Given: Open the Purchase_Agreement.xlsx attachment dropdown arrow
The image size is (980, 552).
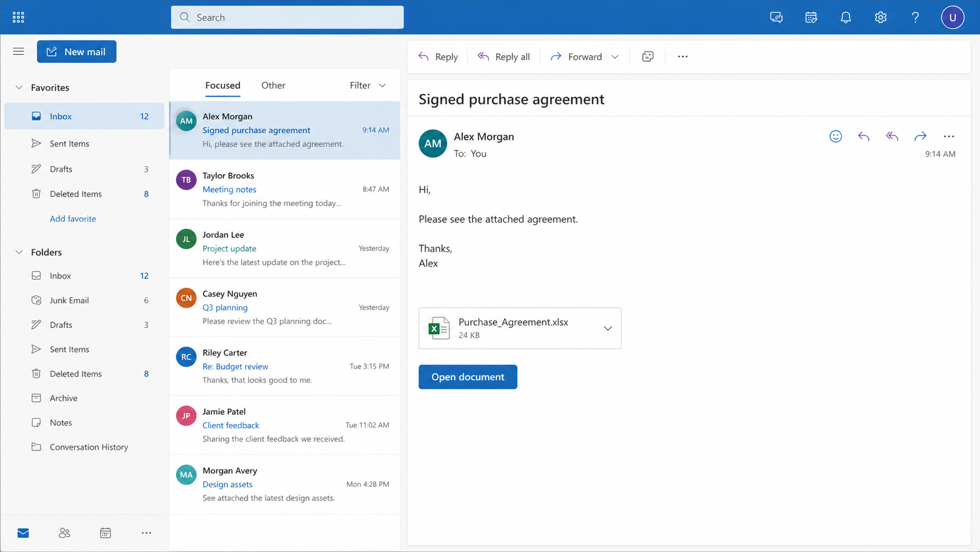Looking at the screenshot, I should pyautogui.click(x=608, y=329).
